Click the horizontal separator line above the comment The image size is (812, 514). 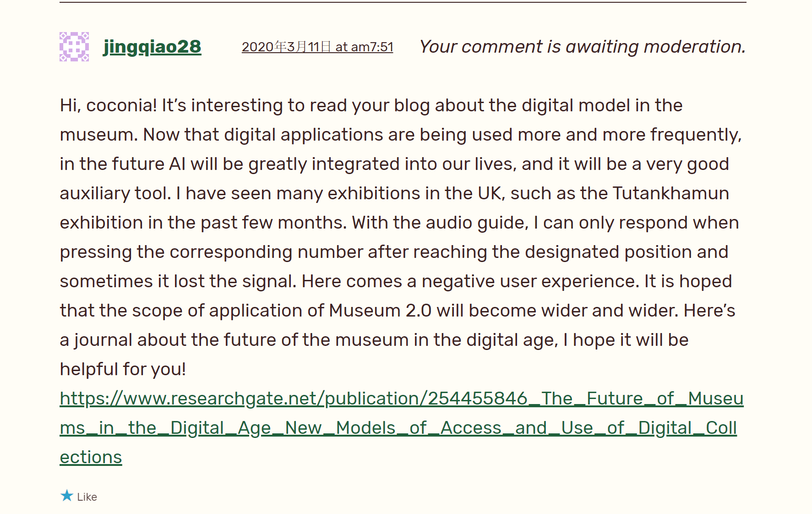point(403,2)
